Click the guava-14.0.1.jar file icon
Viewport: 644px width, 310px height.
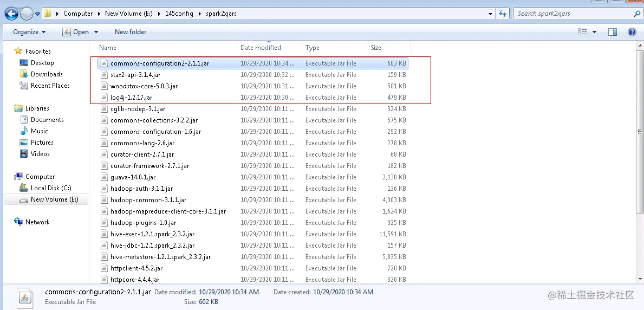pos(105,177)
